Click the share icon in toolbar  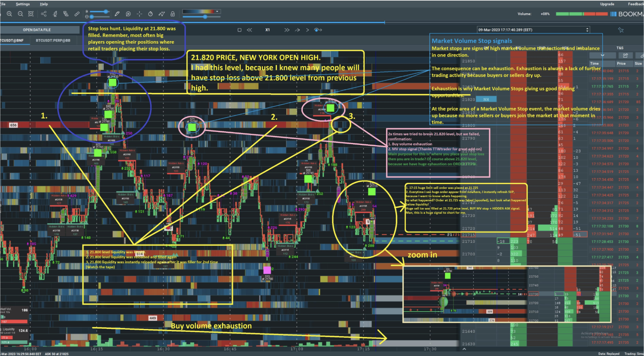(x=44, y=14)
